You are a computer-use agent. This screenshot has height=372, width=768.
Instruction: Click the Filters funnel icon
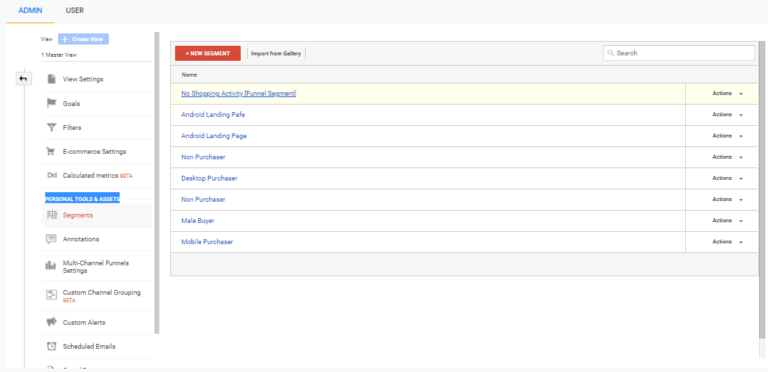pyautogui.click(x=51, y=127)
